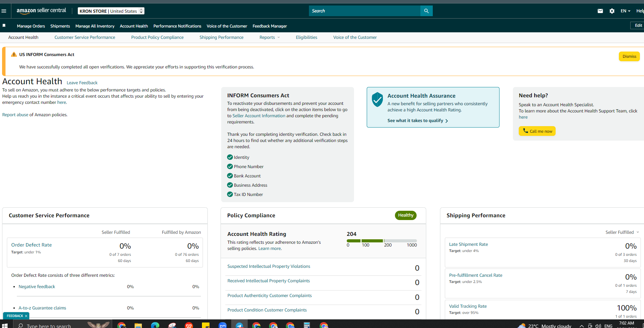Switch to the Shipping Performance tab
This screenshot has height=328, width=644.
[222, 37]
